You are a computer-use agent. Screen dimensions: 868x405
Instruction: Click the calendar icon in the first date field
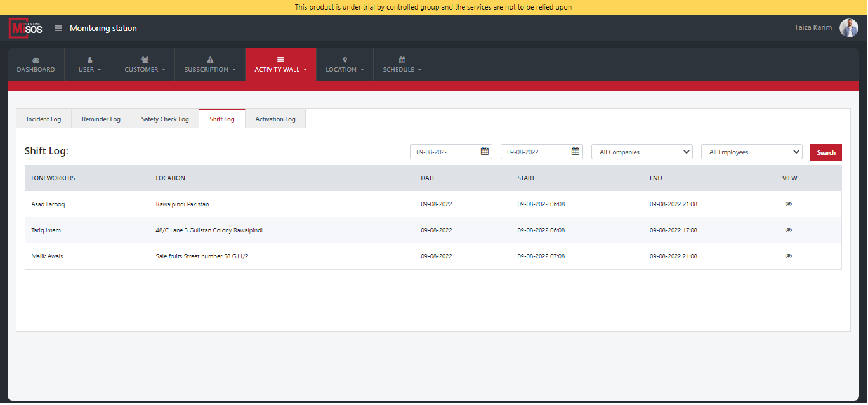(485, 151)
